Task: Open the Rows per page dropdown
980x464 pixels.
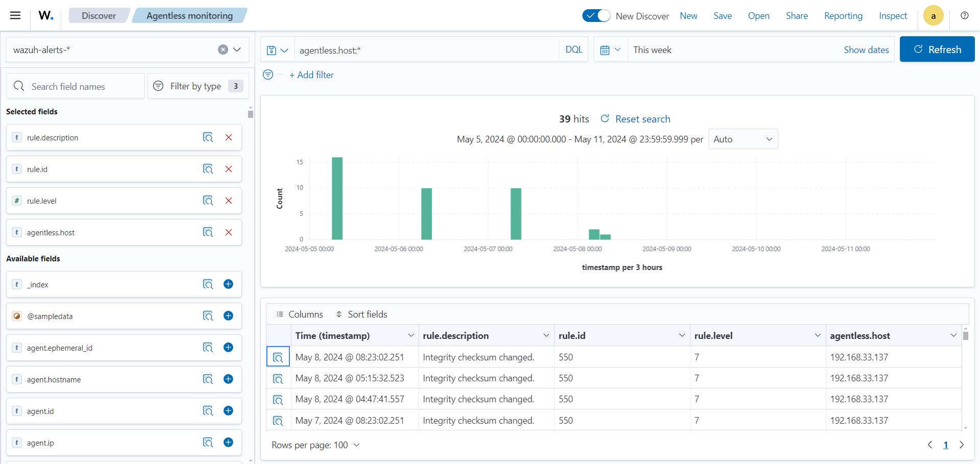Action: pos(315,445)
